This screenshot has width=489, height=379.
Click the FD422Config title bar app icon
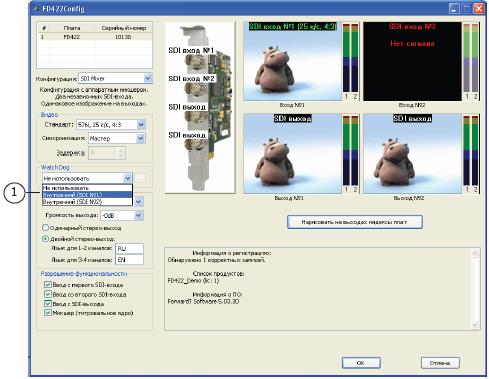[36, 8]
